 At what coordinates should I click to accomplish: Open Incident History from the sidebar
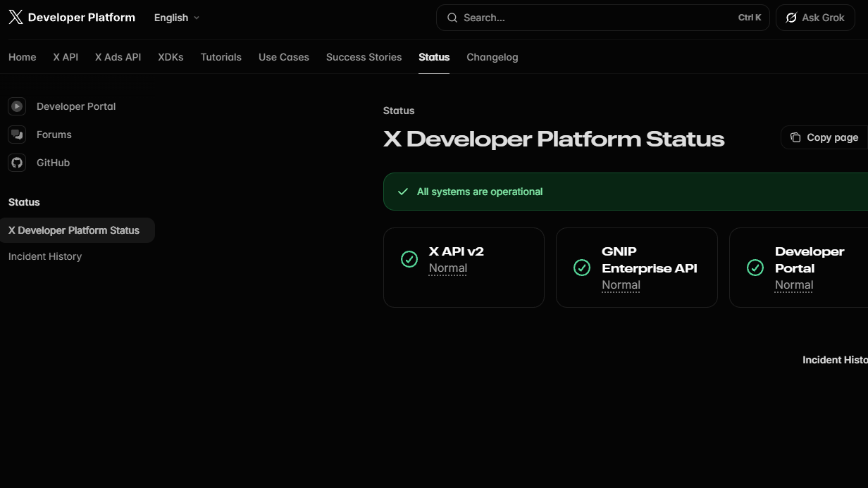44,256
